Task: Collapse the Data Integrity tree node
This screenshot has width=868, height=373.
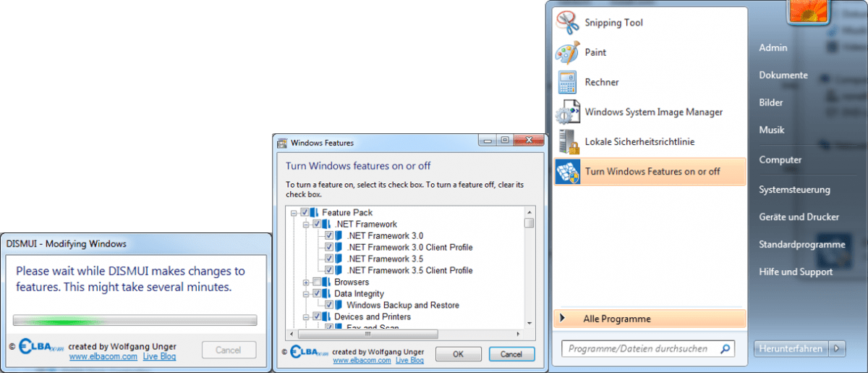Action: pos(307,294)
